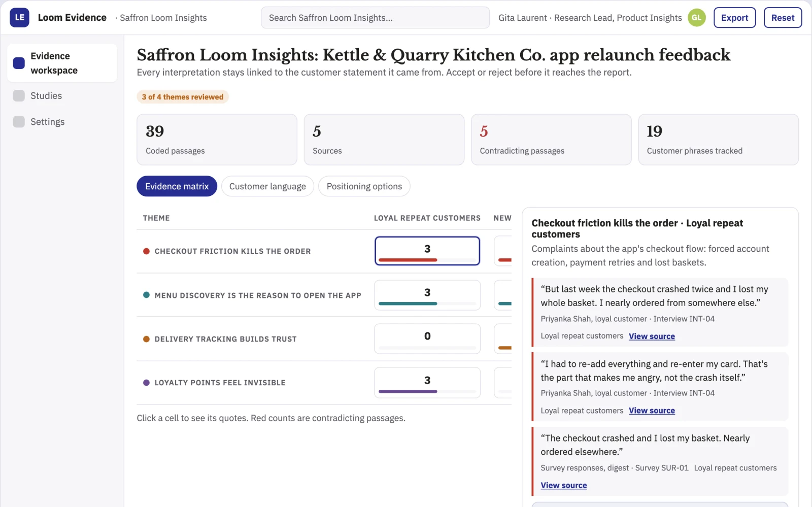This screenshot has width=812, height=507.
Task: Click the Interview INT-04 reference in the first quote
Action: click(684, 319)
